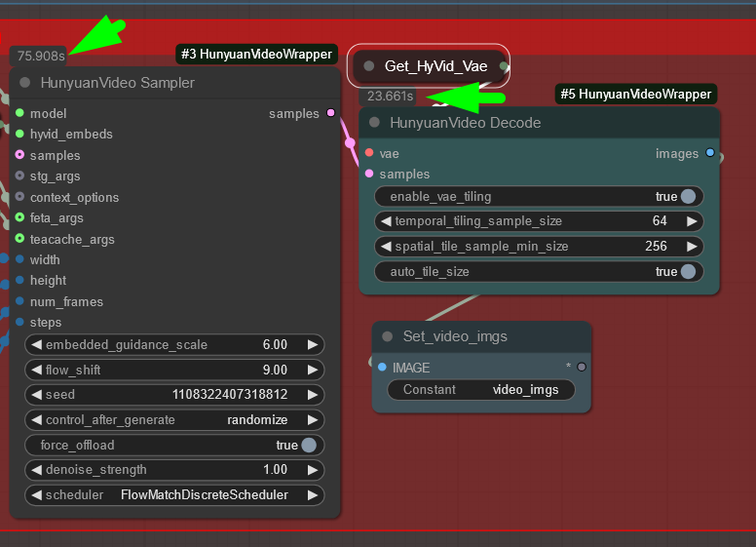This screenshot has width=756, height=547.
Task: Collapse the HunyuanVideo Decode node dot
Action: 374,123
